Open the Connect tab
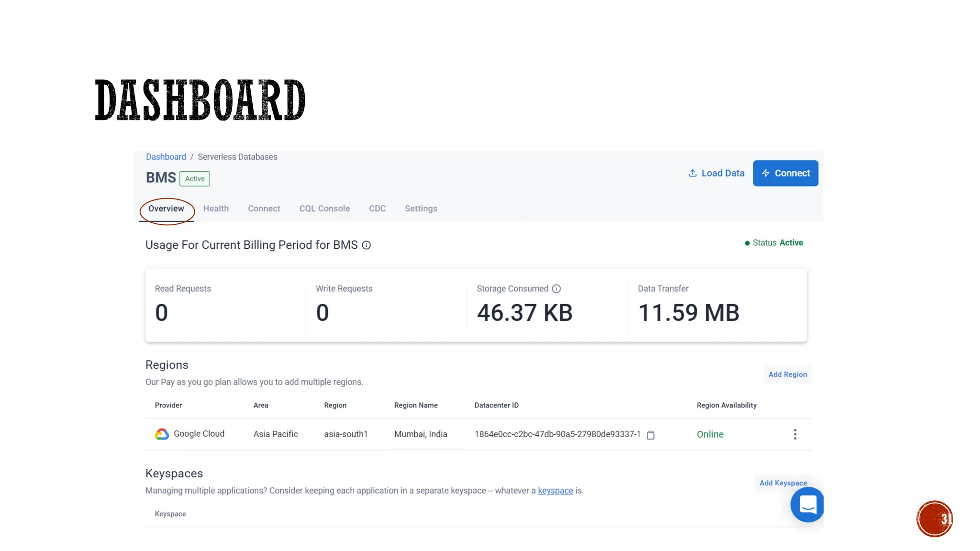 point(264,209)
